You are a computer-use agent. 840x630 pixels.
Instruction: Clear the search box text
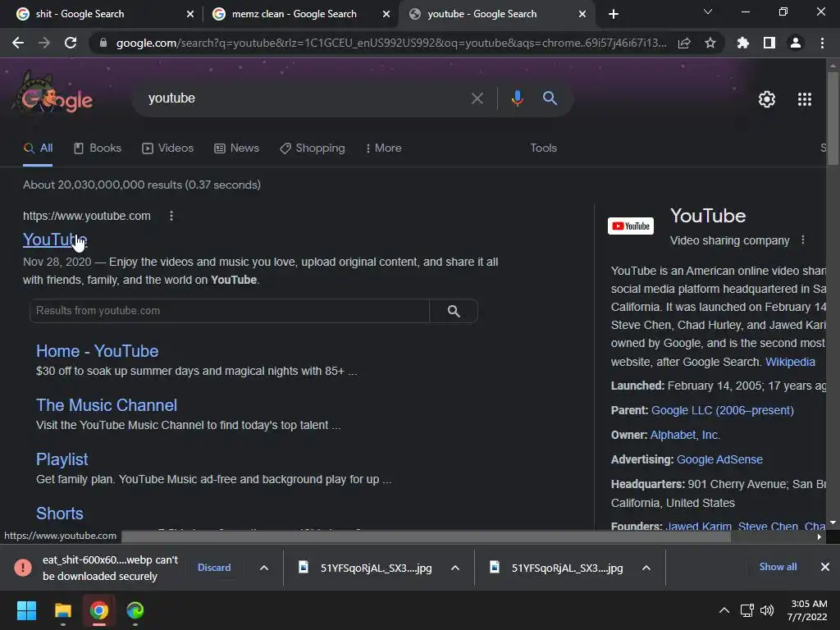[x=477, y=98]
